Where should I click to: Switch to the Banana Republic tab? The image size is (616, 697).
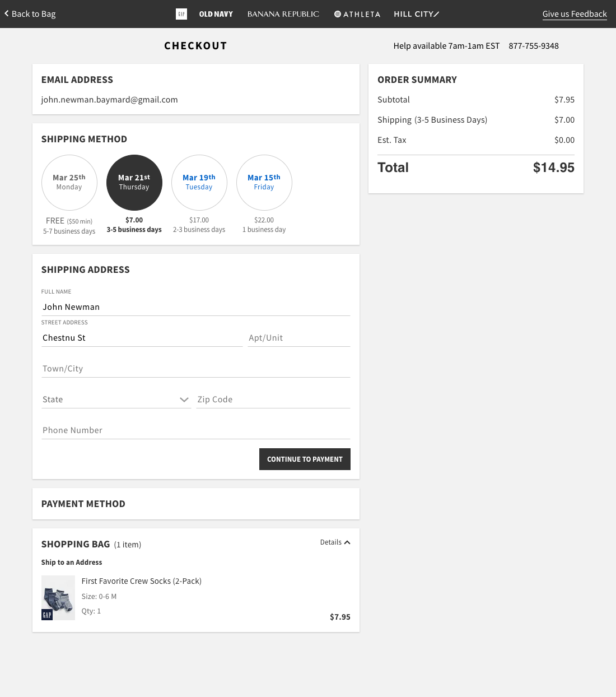(x=283, y=14)
